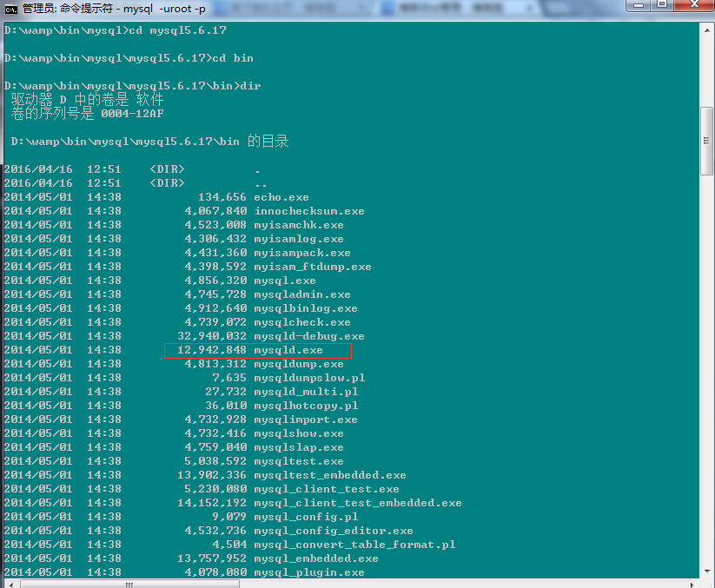
Task: Click the vertical scrollbar thumb
Action: coord(707,141)
